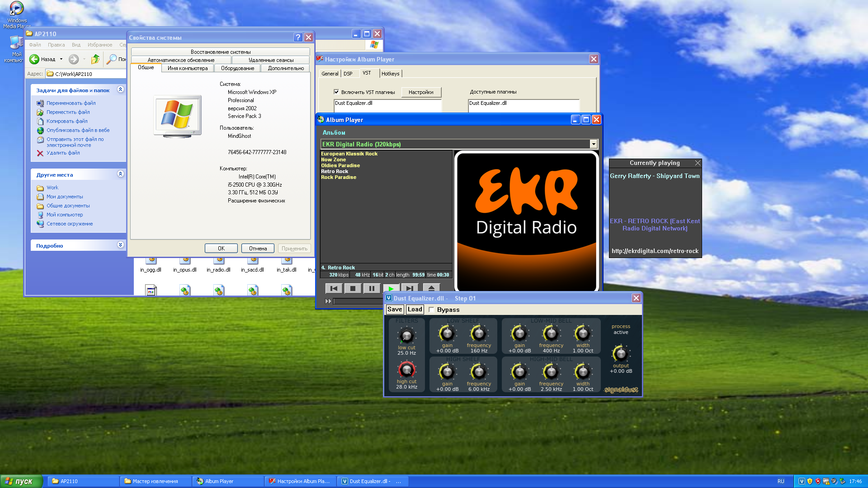This screenshot has width=868, height=488.
Task: Switch to the General tab in Album Player settings
Action: pyautogui.click(x=330, y=74)
